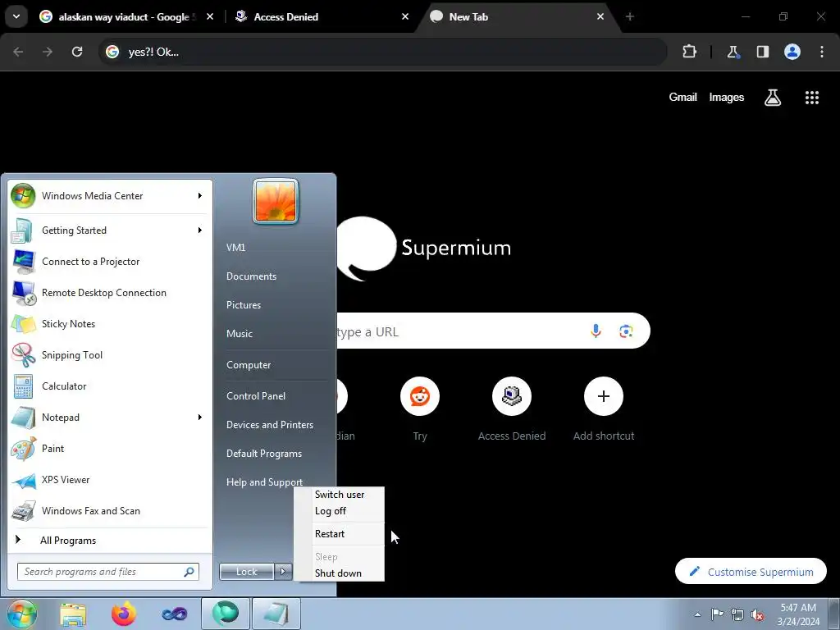840x630 pixels.
Task: Open File Explorer from the taskbar
Action: (73, 614)
